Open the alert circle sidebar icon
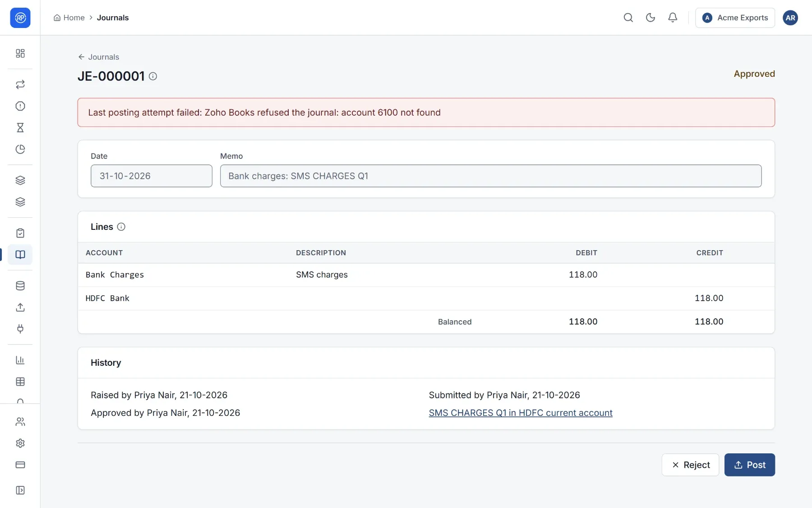 click(20, 106)
